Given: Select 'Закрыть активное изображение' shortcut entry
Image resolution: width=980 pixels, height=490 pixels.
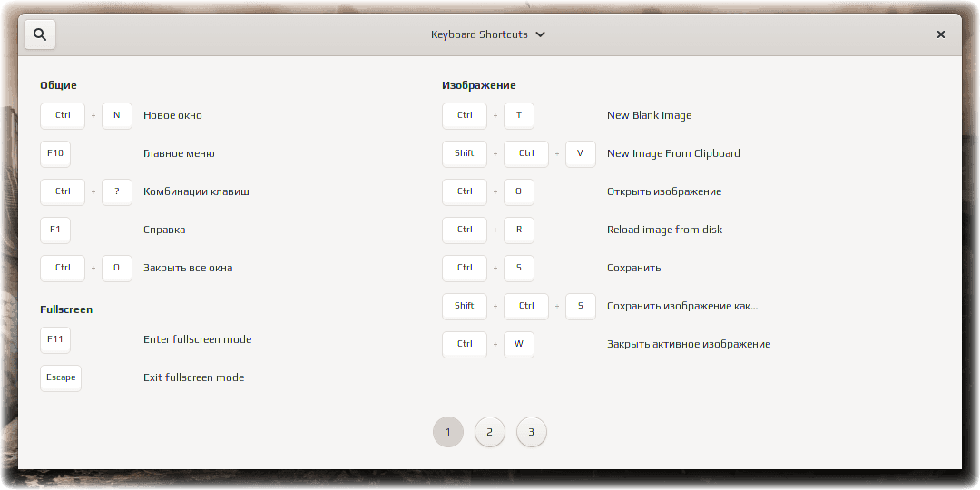Looking at the screenshot, I should click(689, 345).
